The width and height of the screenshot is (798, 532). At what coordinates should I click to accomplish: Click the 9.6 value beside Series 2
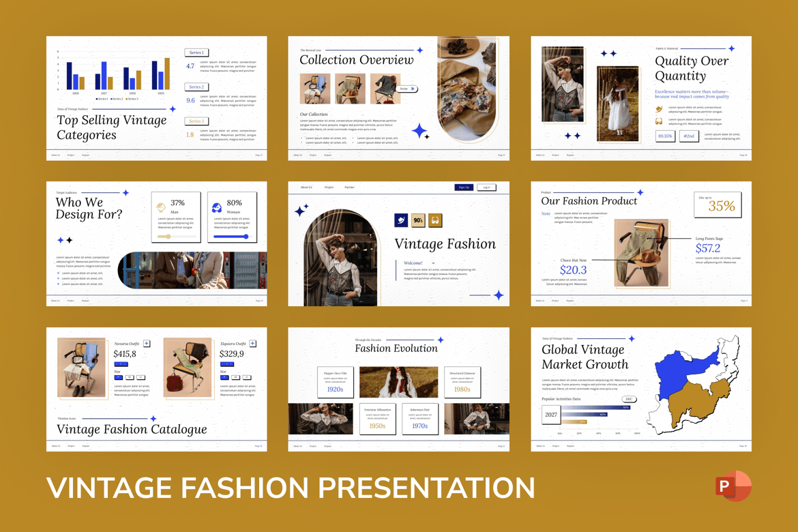coord(190,100)
